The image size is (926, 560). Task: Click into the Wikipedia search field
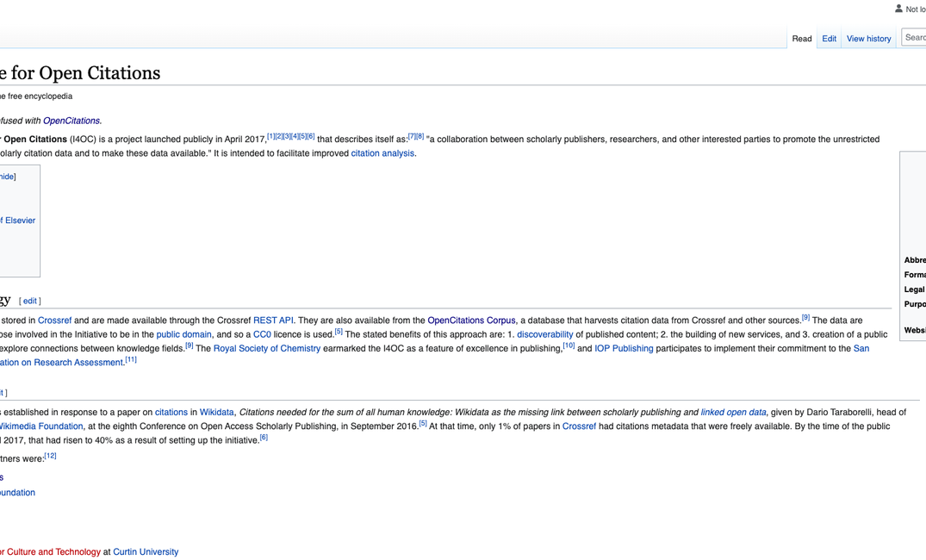coord(915,37)
